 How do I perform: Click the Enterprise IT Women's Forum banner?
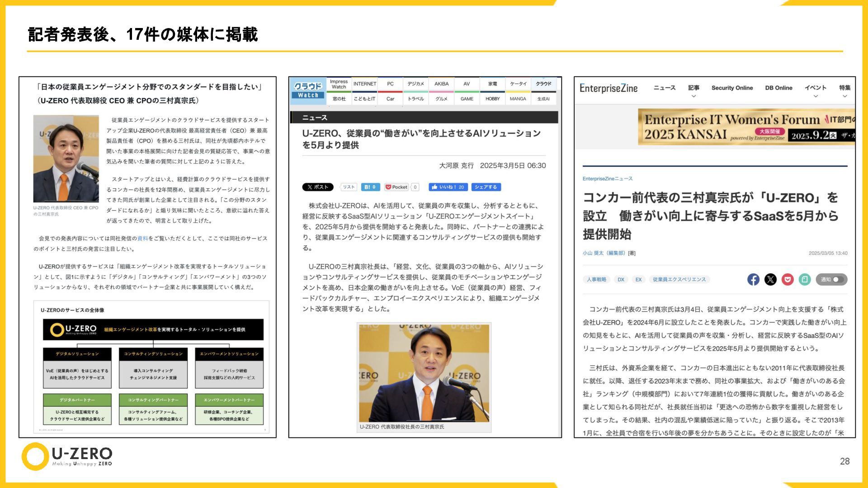(746, 126)
